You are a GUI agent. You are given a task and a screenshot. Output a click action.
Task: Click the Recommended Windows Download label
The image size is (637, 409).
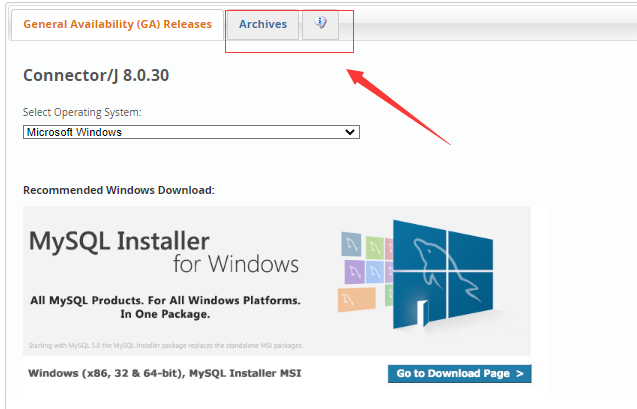119,190
